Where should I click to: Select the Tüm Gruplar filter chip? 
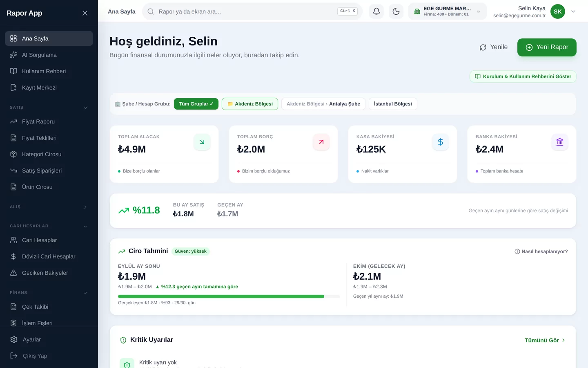(x=196, y=104)
